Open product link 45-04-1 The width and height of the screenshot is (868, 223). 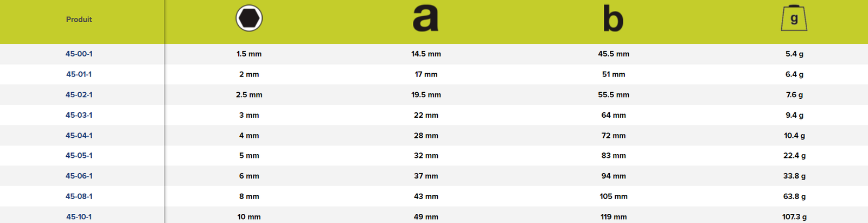pos(79,136)
